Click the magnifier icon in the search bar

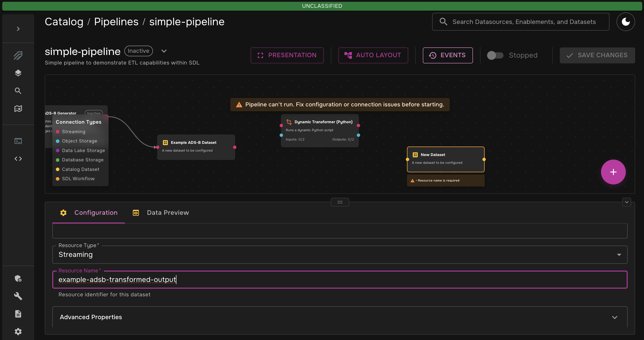click(x=443, y=22)
